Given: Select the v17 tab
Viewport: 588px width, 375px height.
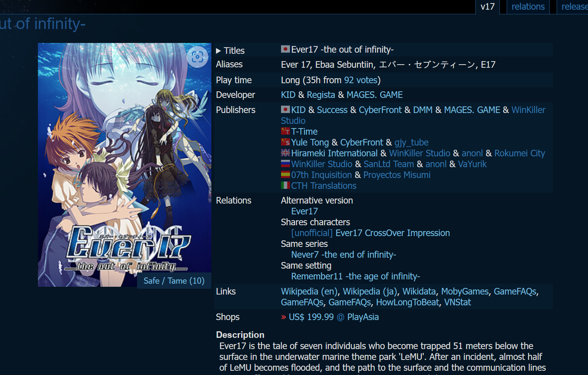Looking at the screenshot, I should (487, 7).
